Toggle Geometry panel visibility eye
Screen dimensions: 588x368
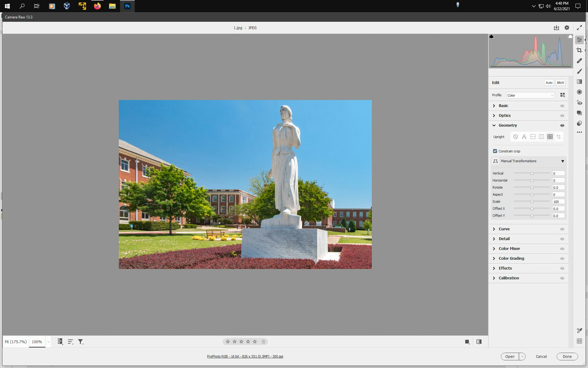(x=562, y=125)
